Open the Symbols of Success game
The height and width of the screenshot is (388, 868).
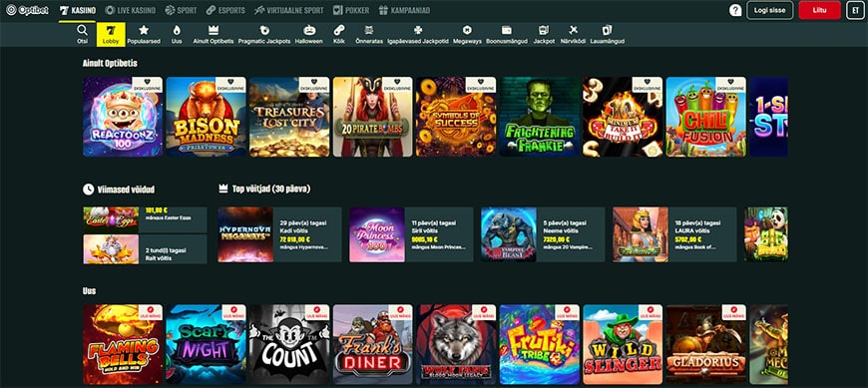coord(456,117)
